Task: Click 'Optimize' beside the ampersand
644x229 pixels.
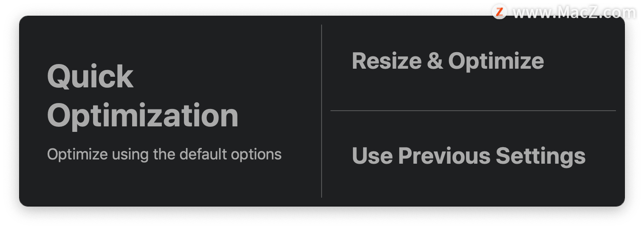Action: [x=496, y=61]
